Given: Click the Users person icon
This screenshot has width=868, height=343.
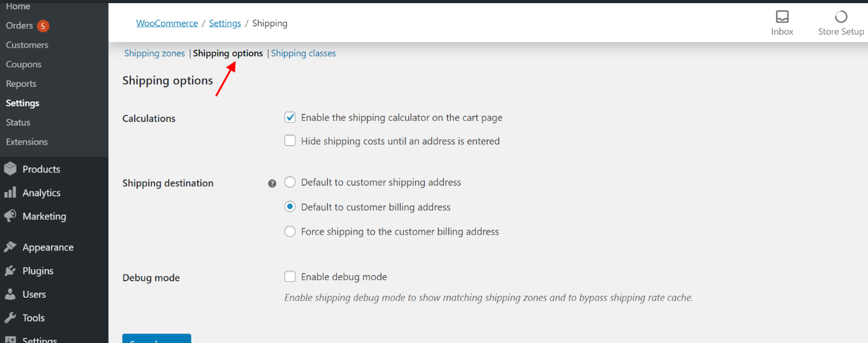Looking at the screenshot, I should [9, 294].
